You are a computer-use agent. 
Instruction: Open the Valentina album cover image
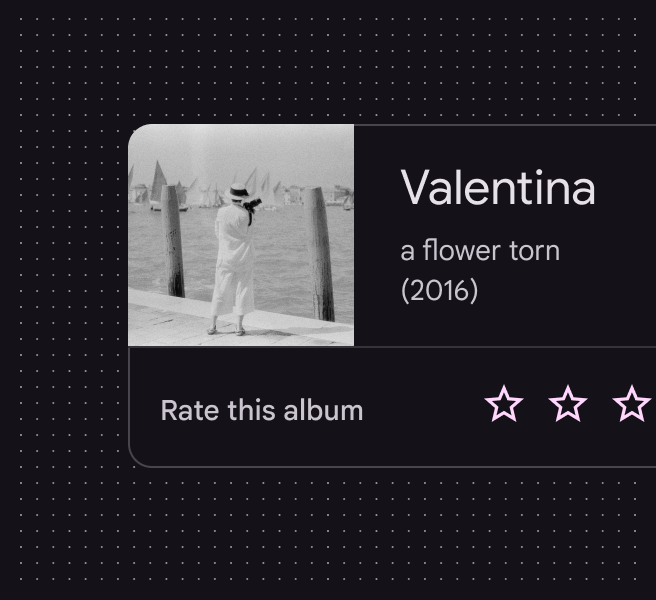(x=241, y=236)
